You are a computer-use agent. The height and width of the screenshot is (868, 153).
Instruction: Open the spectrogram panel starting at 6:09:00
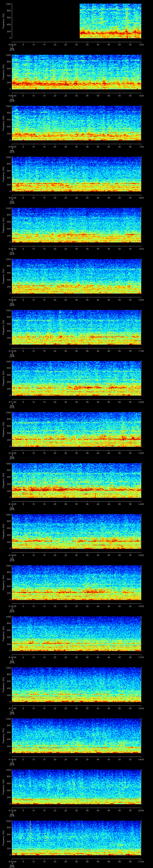tap(77, 276)
